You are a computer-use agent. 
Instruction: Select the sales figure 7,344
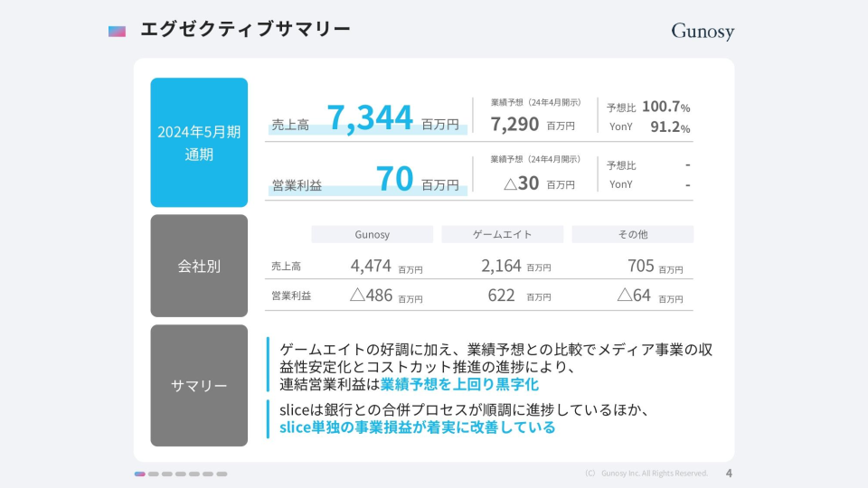370,117
